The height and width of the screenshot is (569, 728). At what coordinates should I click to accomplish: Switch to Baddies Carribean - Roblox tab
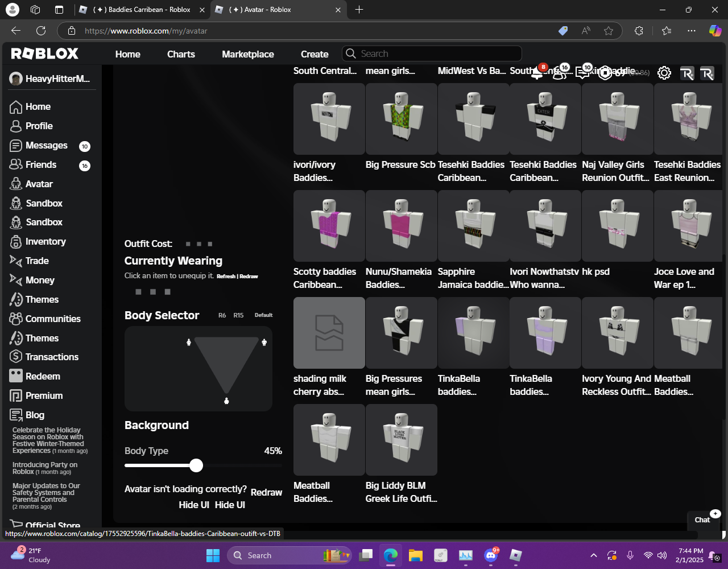tap(142, 10)
